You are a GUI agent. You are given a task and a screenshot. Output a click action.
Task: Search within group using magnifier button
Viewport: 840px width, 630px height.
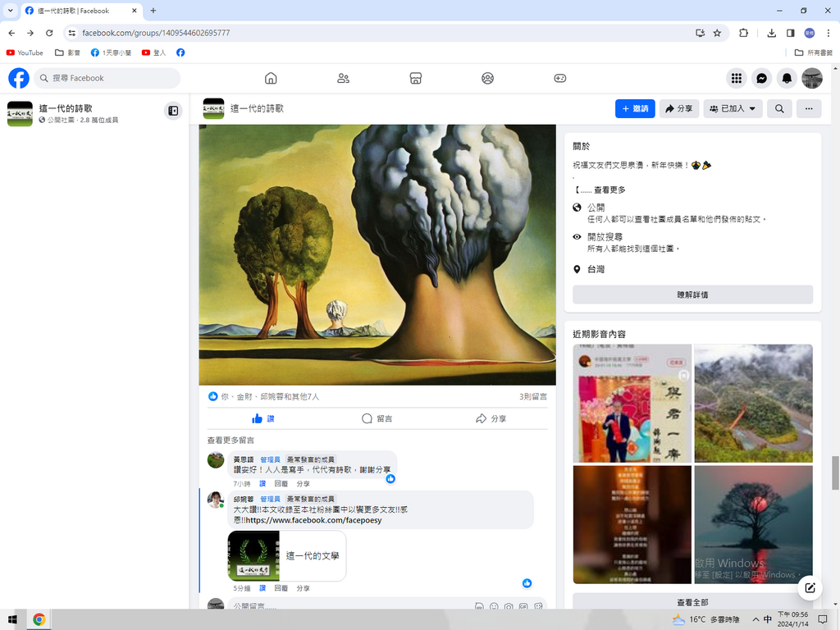coord(779,108)
